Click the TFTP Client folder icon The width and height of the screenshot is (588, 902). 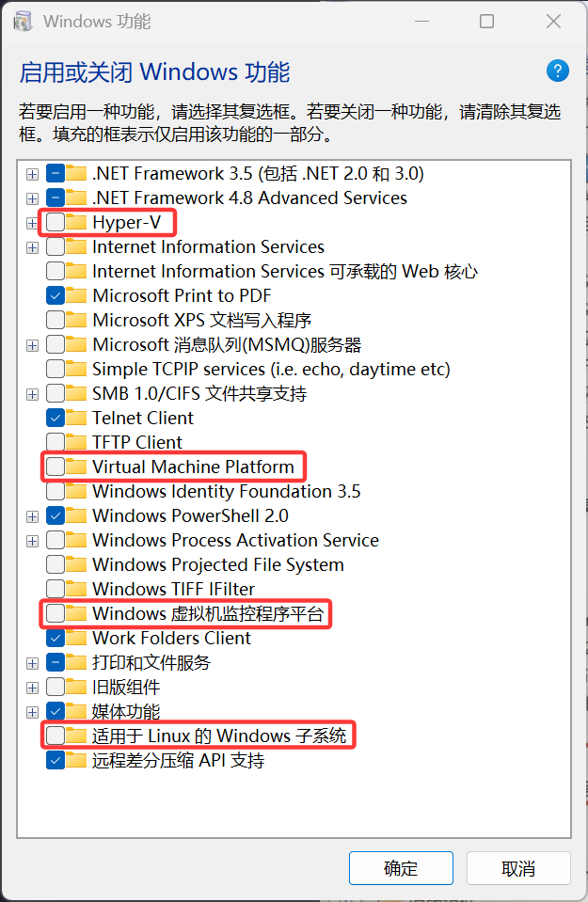click(77, 443)
